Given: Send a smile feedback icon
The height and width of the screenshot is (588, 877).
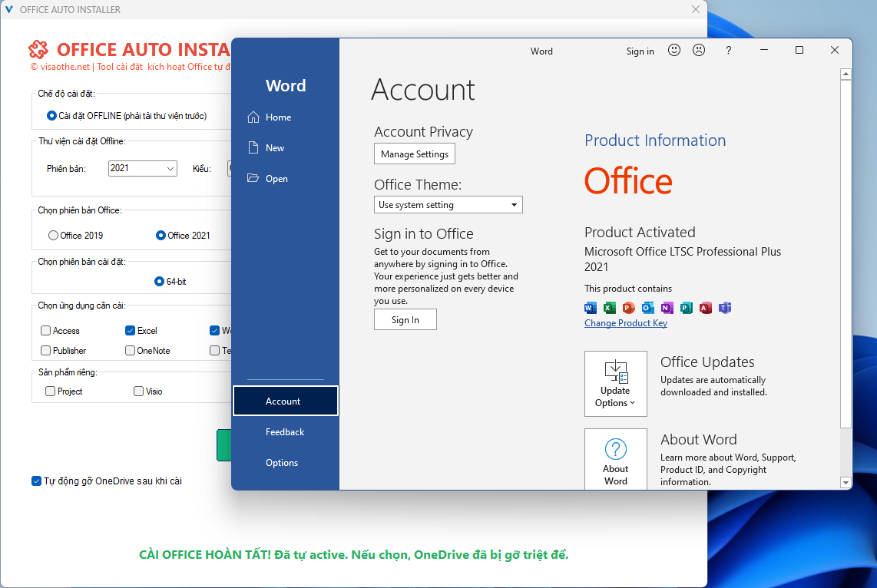Looking at the screenshot, I should (674, 51).
